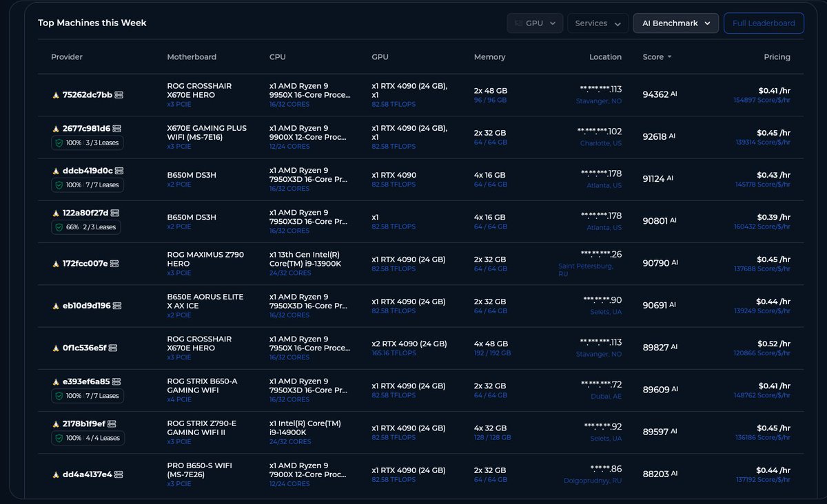827x504 pixels.
Task: Click the green shield icon under e393ef6a85
Action: coord(59,396)
